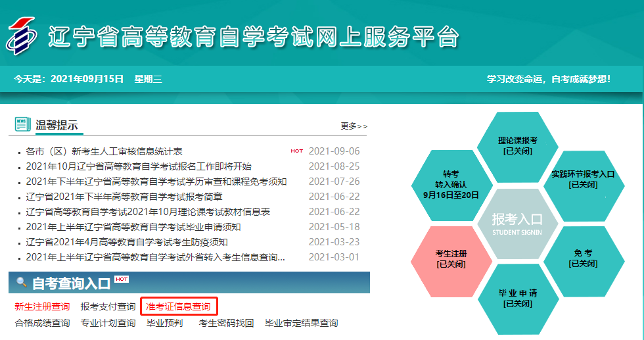Open the 理论课报考 hexagon entry
644x340 pixels.
(517, 145)
